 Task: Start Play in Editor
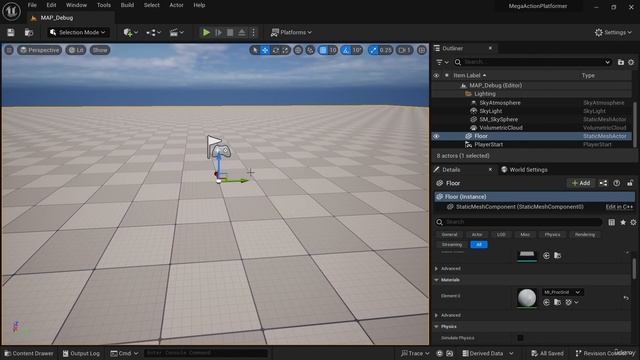[206, 32]
